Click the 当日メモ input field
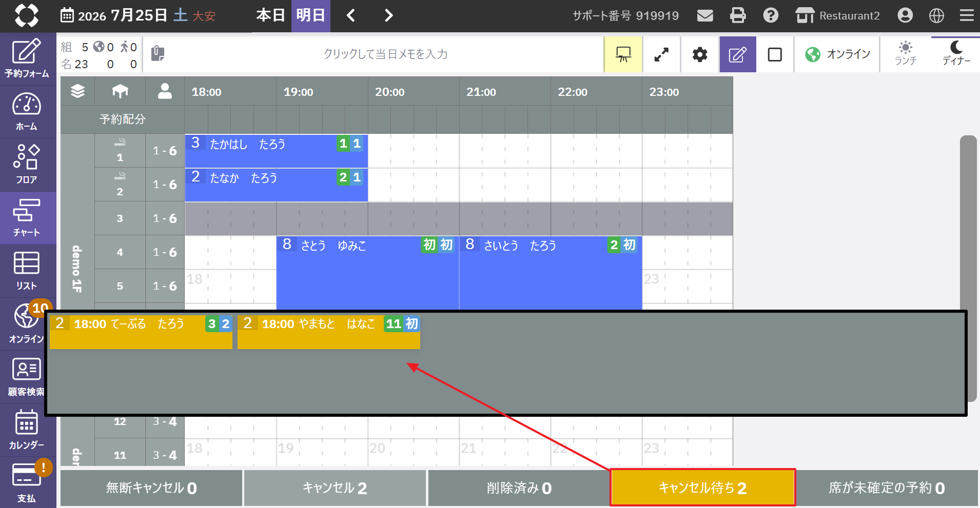 pyautogui.click(x=385, y=54)
